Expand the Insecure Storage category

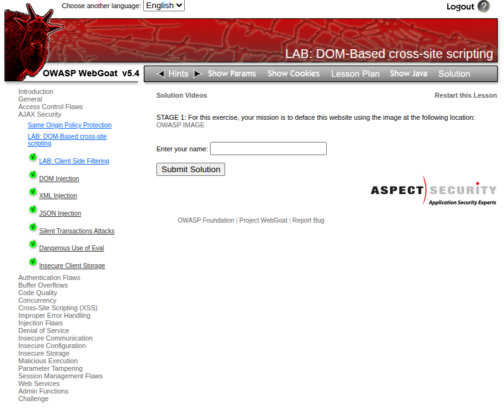tap(44, 353)
